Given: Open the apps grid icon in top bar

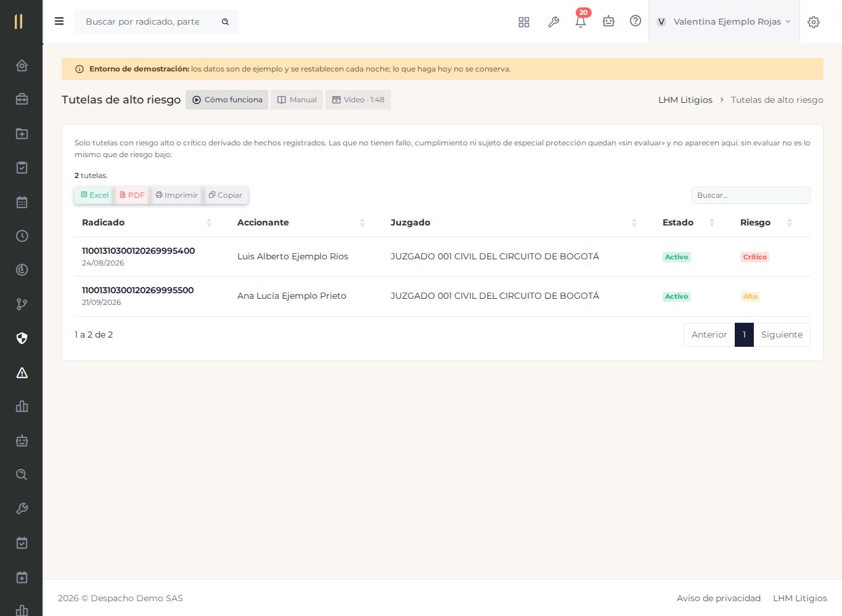Looking at the screenshot, I should point(524,22).
